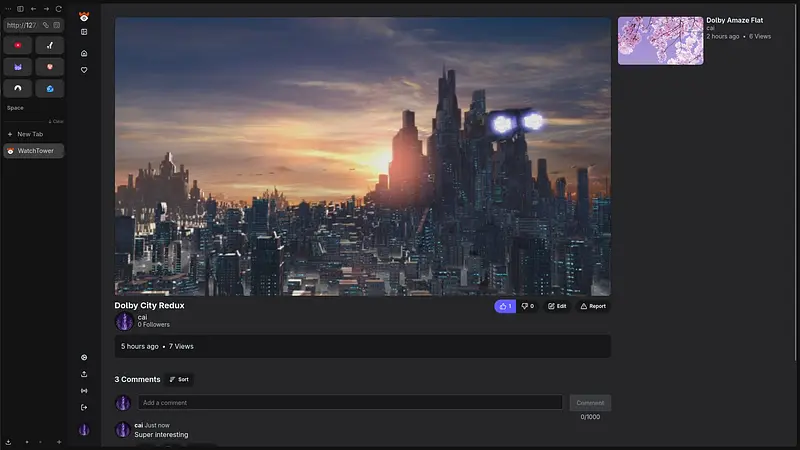
Task: Open the home page from sidebar
Action: [84, 53]
